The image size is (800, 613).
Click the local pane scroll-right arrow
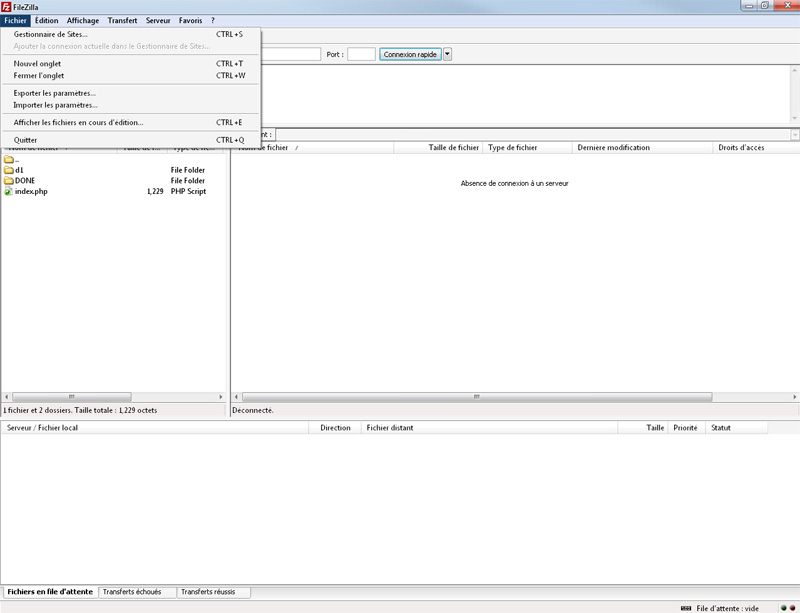[221, 397]
